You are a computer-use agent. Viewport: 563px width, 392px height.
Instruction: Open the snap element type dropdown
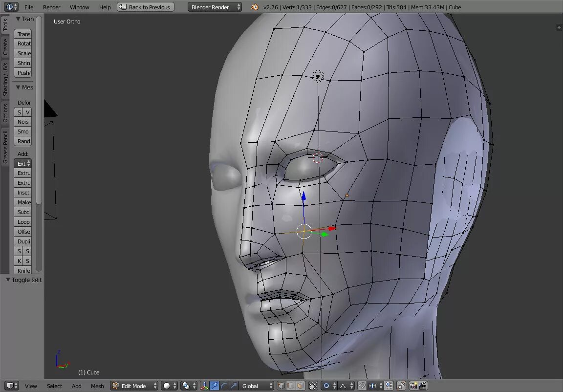coord(375,386)
